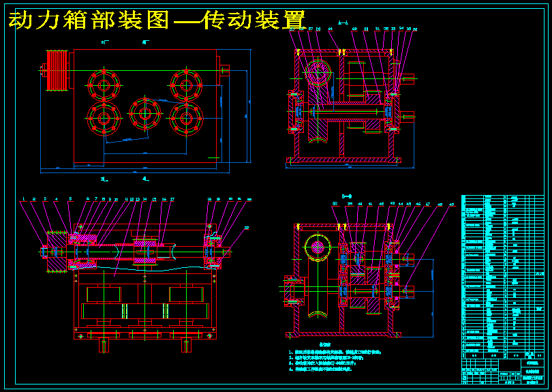Select the upper-left bearing cover flange circle
The image size is (552, 392).
coord(104,85)
